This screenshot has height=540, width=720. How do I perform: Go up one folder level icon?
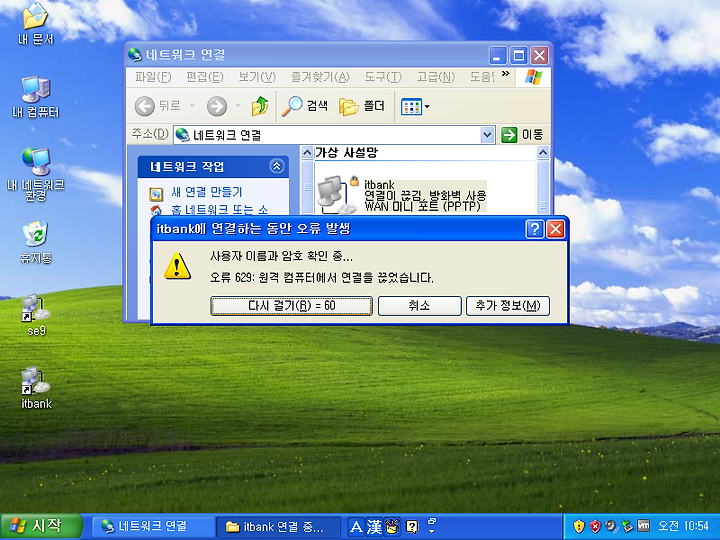260,106
